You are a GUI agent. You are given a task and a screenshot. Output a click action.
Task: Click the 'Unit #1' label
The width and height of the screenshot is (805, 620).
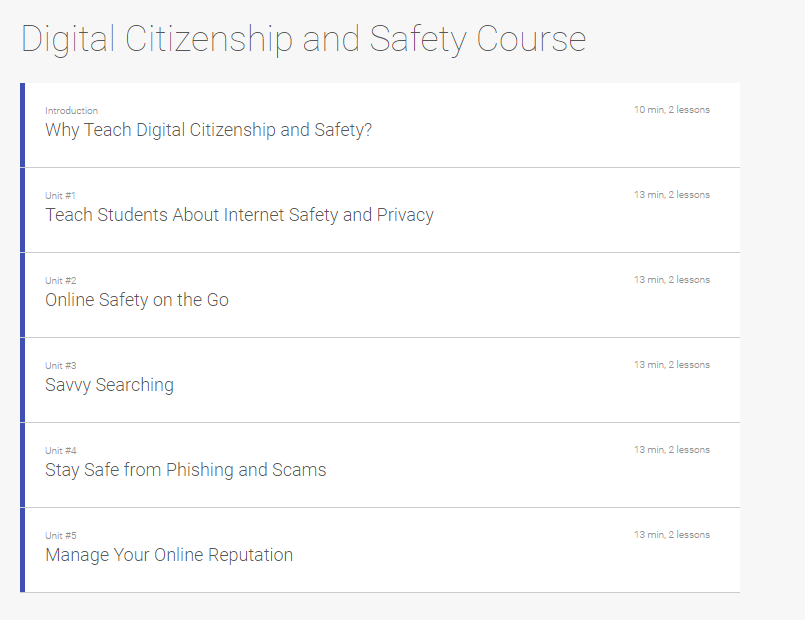(60, 196)
